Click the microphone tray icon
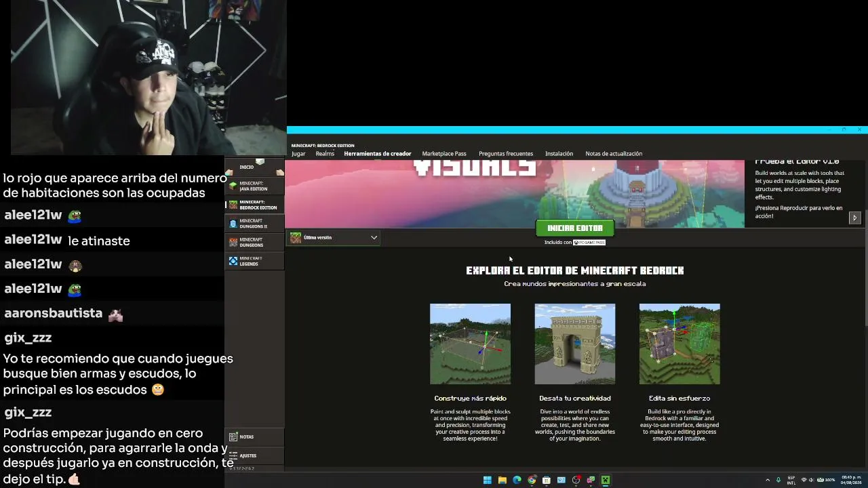The height and width of the screenshot is (488, 868). (x=778, y=480)
